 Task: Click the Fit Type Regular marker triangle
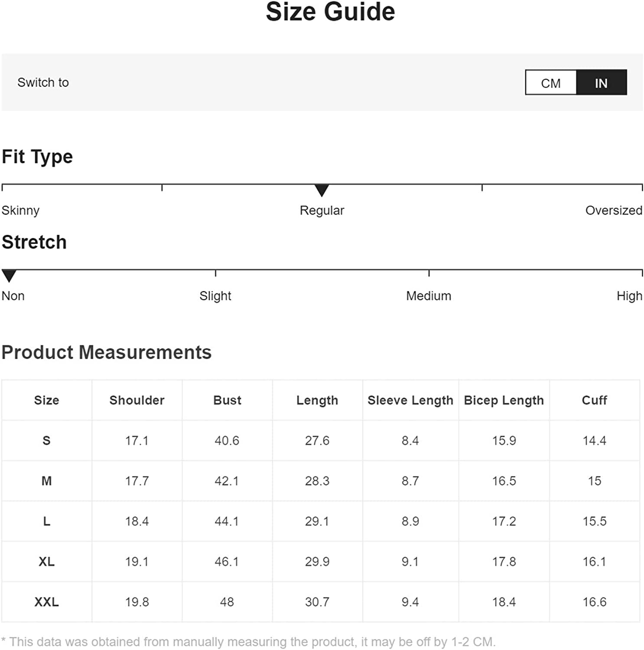pos(322,190)
